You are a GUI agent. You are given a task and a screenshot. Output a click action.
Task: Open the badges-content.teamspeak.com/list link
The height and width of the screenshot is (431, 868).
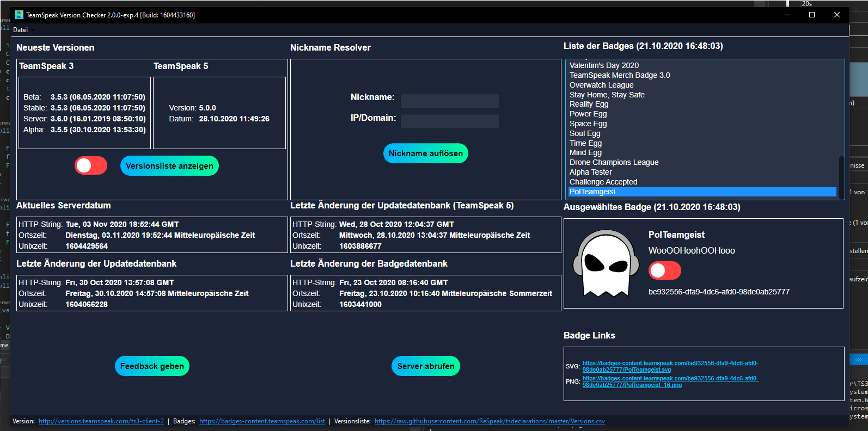pyautogui.click(x=262, y=421)
